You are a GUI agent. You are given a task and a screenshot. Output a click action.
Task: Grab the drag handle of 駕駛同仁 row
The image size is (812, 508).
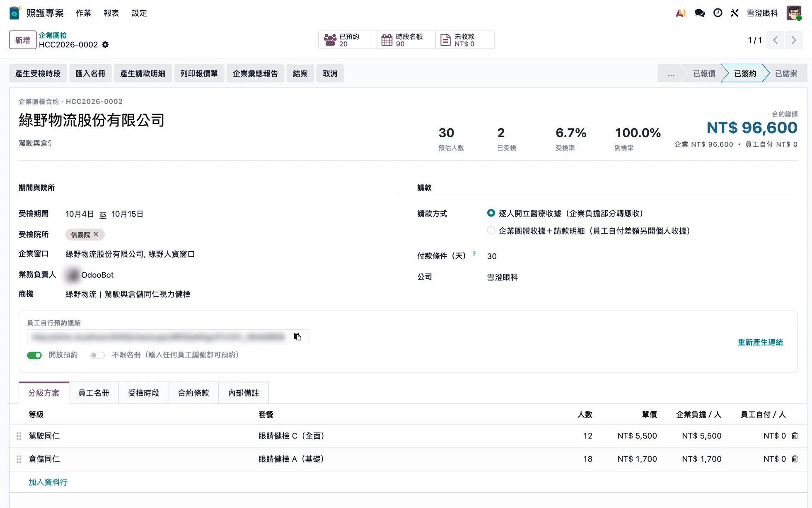pos(19,436)
